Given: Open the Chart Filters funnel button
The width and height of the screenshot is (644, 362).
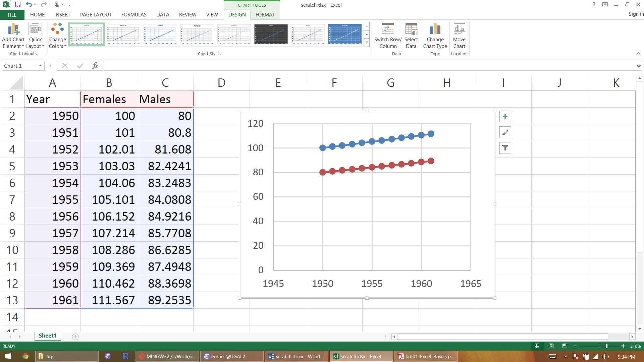Looking at the screenshot, I should tap(505, 148).
